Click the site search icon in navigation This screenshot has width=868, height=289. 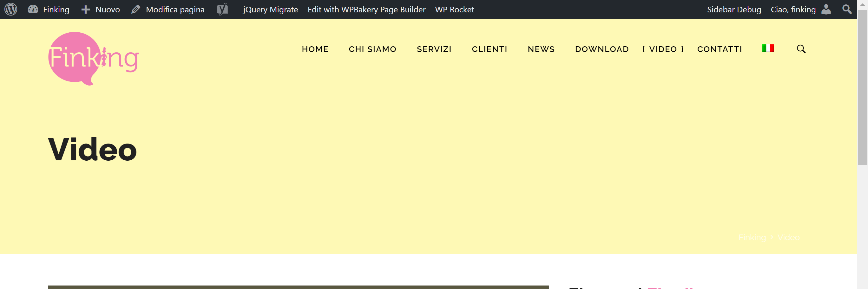[x=801, y=49]
